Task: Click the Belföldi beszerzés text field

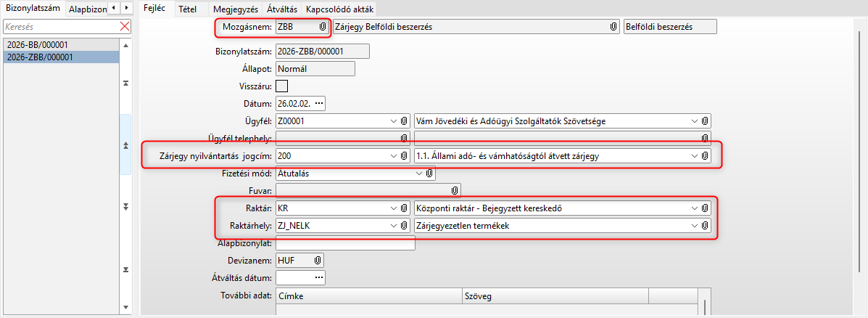Action: (x=670, y=27)
